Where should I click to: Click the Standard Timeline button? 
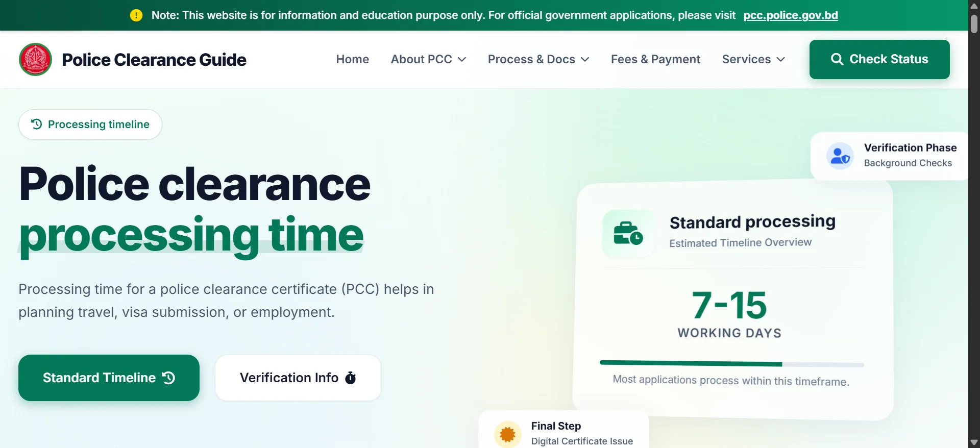(x=109, y=378)
